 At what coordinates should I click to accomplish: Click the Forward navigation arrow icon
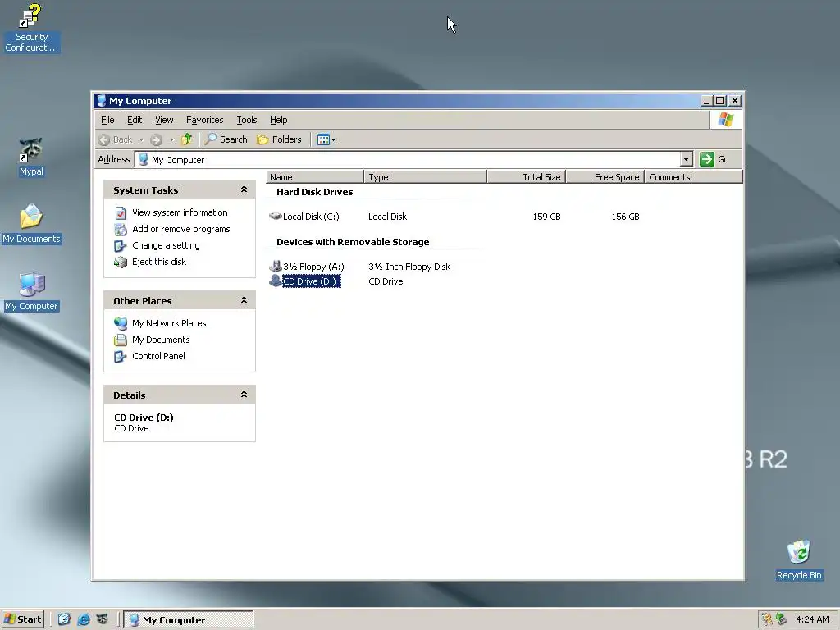(x=156, y=139)
